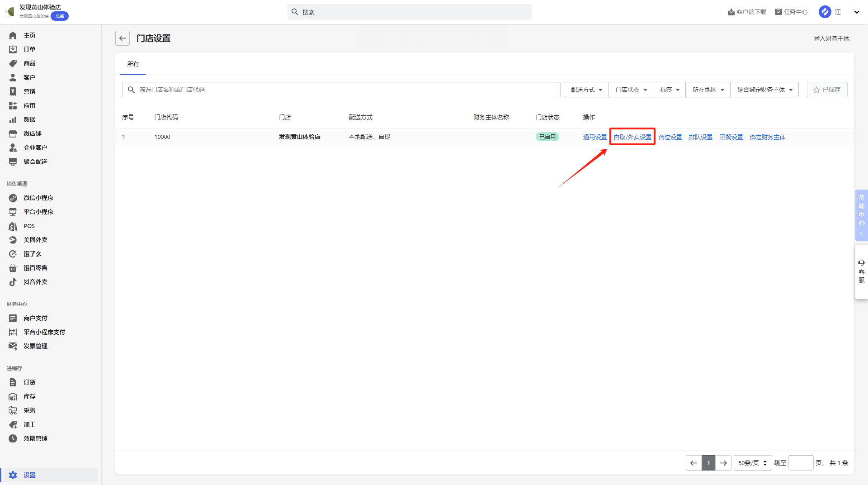Viewport: 868px width, 485px height.
Task: Click the 台位设置 link
Action: (x=670, y=137)
